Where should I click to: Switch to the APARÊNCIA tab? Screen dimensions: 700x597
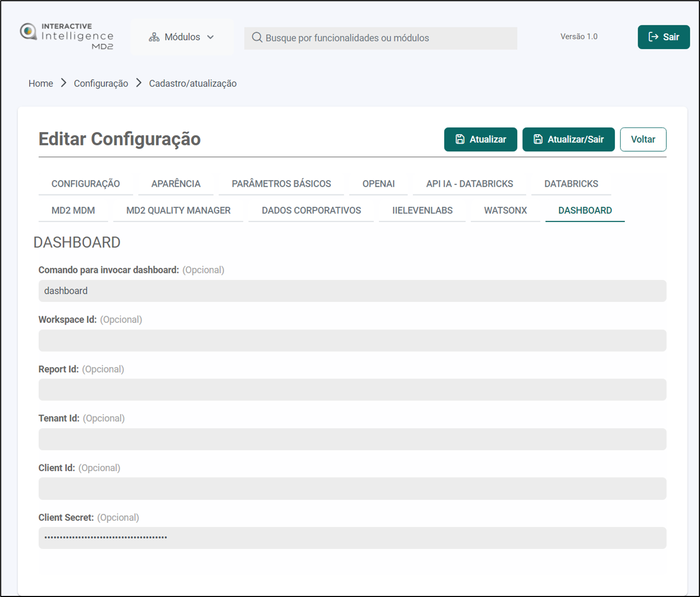[x=176, y=184]
